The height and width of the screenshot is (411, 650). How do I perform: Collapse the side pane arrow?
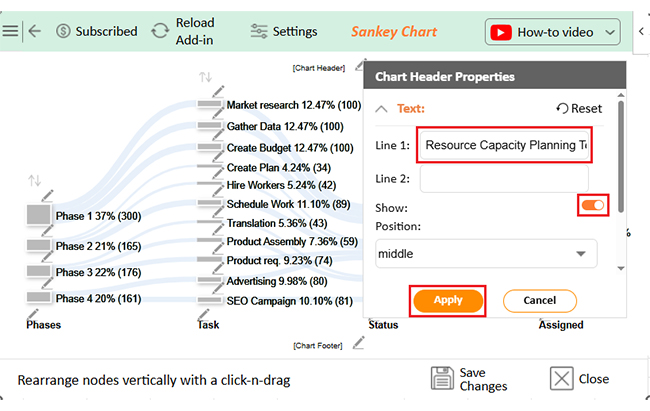(x=641, y=31)
